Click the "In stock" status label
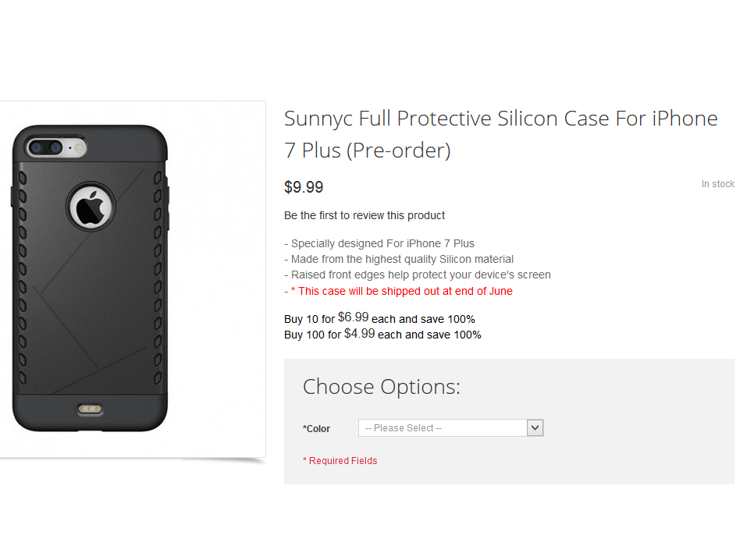 pos(717,183)
